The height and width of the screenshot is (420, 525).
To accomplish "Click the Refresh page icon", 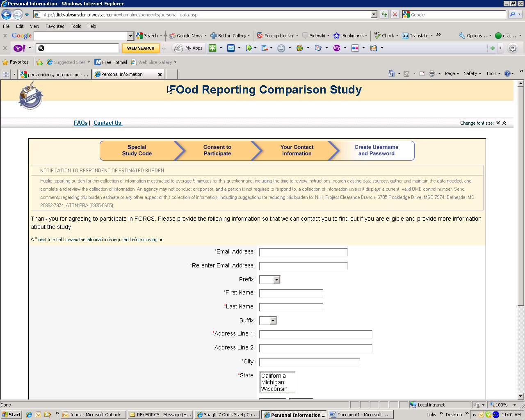I will 384,15.
